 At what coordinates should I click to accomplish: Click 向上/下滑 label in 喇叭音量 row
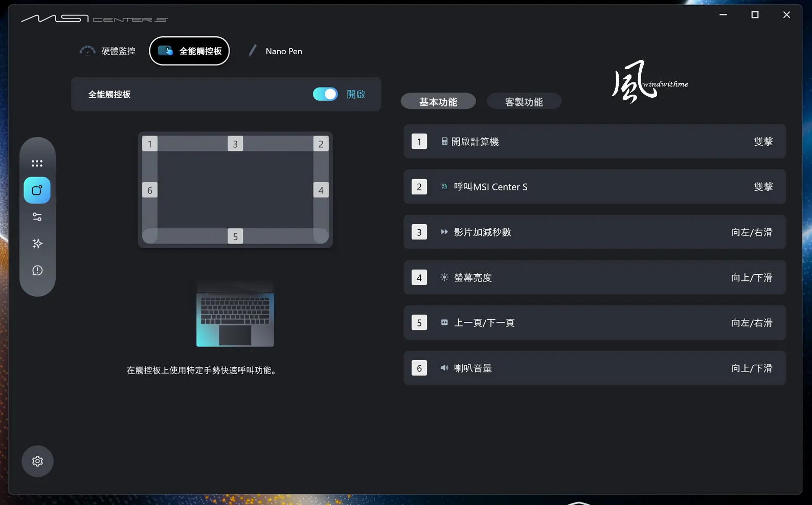752,368
